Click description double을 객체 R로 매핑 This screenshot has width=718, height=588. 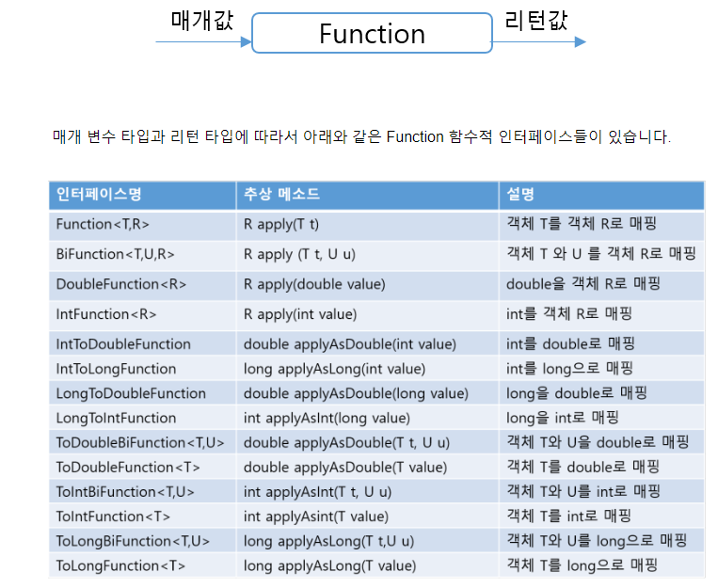pyautogui.click(x=601, y=285)
